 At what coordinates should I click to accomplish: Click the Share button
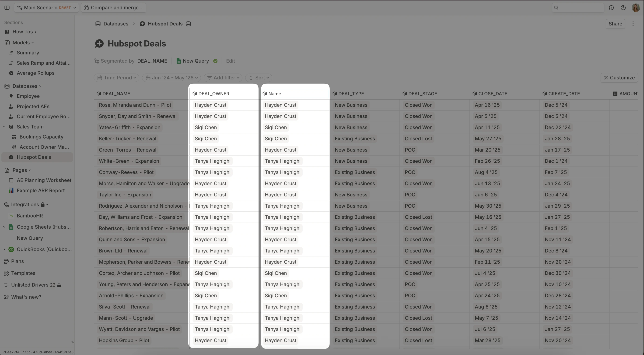615,24
